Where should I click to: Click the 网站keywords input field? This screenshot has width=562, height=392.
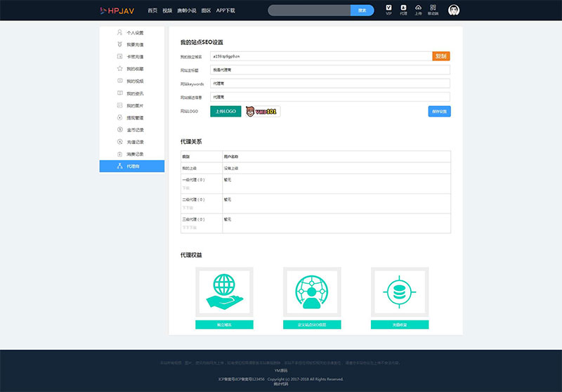point(329,84)
